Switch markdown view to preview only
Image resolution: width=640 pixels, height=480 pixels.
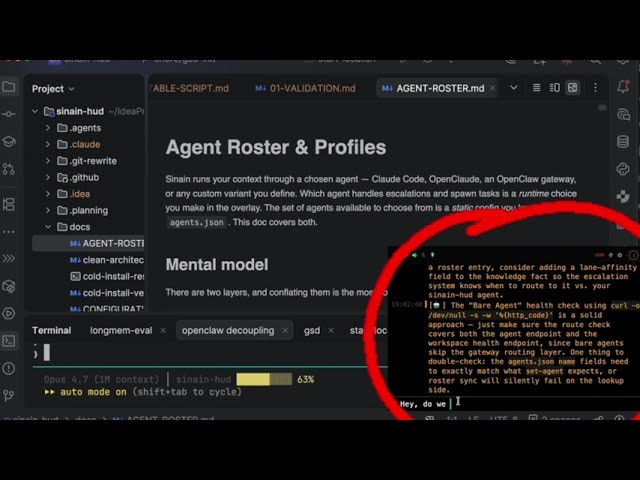(x=572, y=88)
